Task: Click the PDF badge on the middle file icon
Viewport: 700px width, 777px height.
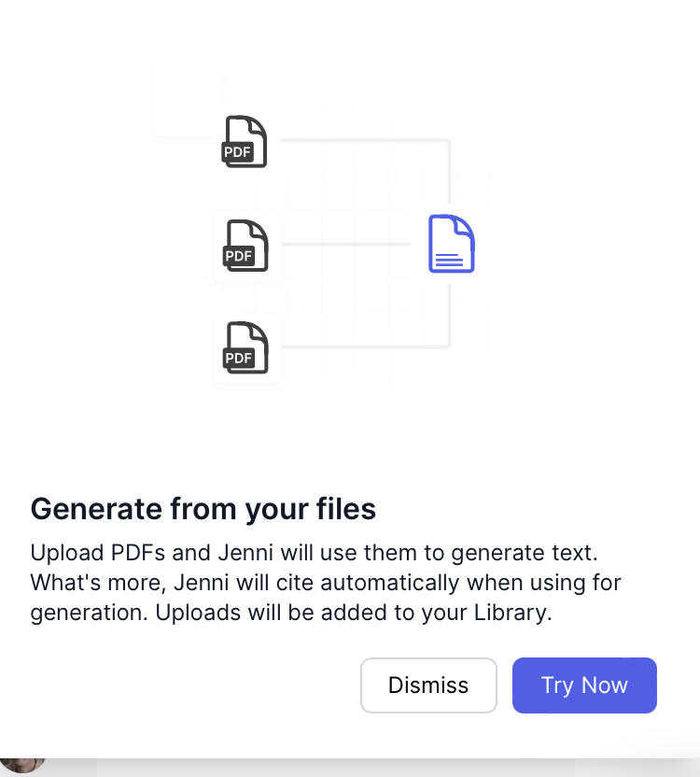Action: 238,256
